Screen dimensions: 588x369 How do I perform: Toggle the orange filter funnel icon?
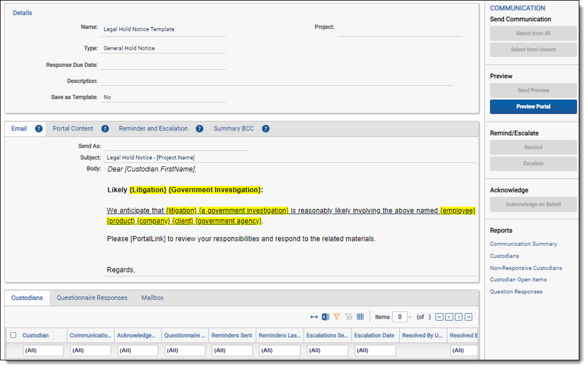(x=336, y=317)
